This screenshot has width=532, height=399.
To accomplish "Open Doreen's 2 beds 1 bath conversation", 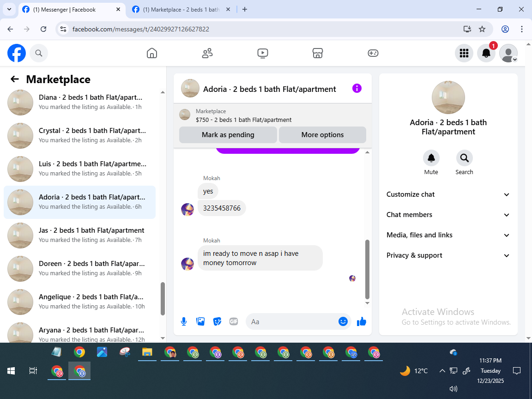I will click(x=80, y=268).
